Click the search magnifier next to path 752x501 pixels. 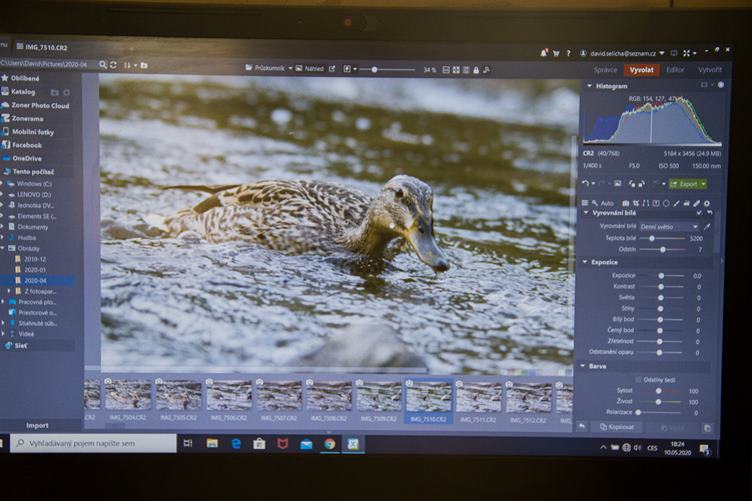click(x=103, y=64)
